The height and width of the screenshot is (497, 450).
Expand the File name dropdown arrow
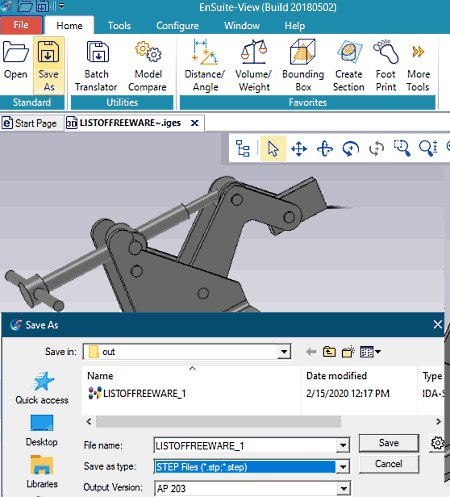(343, 446)
